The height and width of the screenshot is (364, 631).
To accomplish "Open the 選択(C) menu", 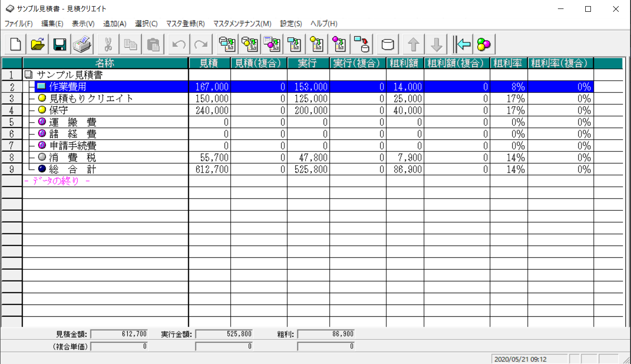I will click(x=146, y=24).
